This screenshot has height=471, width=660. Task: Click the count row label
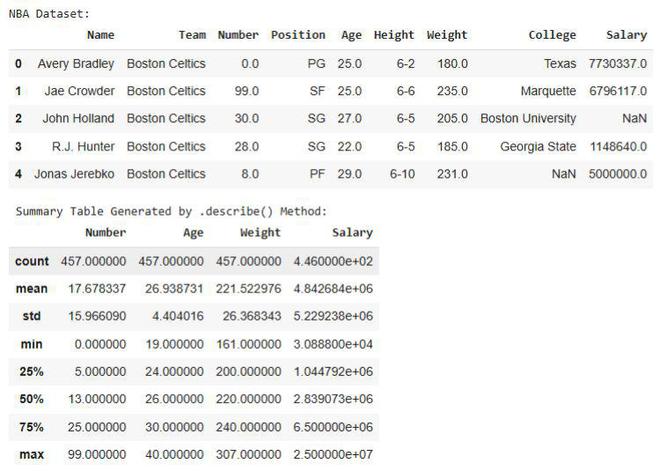[32, 261]
